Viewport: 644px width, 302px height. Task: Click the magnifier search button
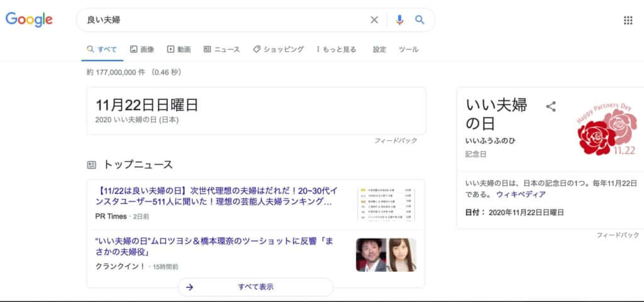point(419,20)
